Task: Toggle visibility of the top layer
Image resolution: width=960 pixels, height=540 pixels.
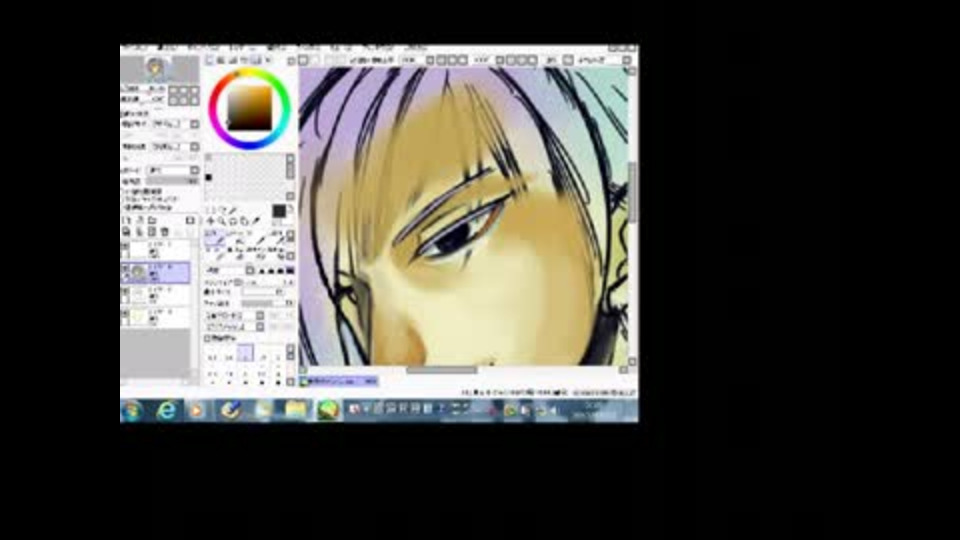Action: pyautogui.click(x=125, y=246)
